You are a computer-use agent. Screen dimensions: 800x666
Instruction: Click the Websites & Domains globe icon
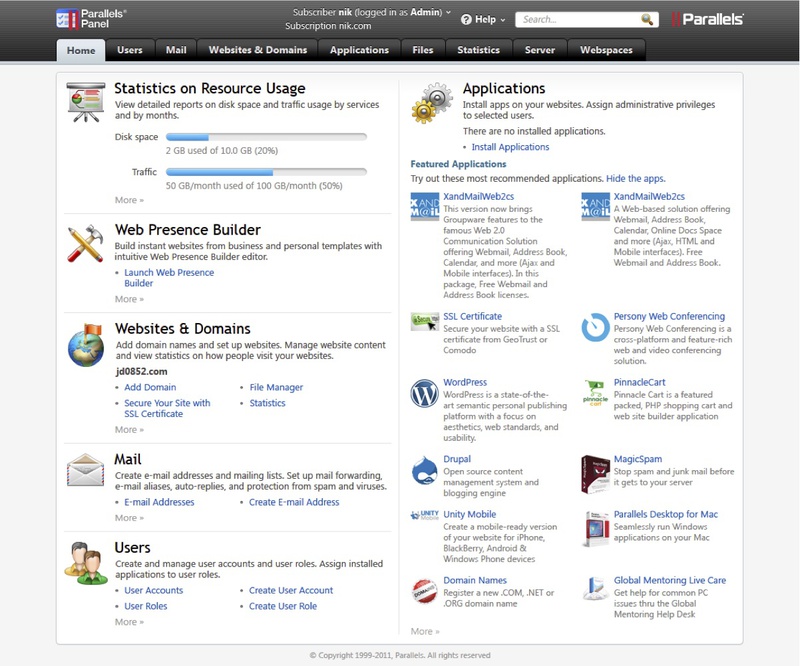coord(86,346)
